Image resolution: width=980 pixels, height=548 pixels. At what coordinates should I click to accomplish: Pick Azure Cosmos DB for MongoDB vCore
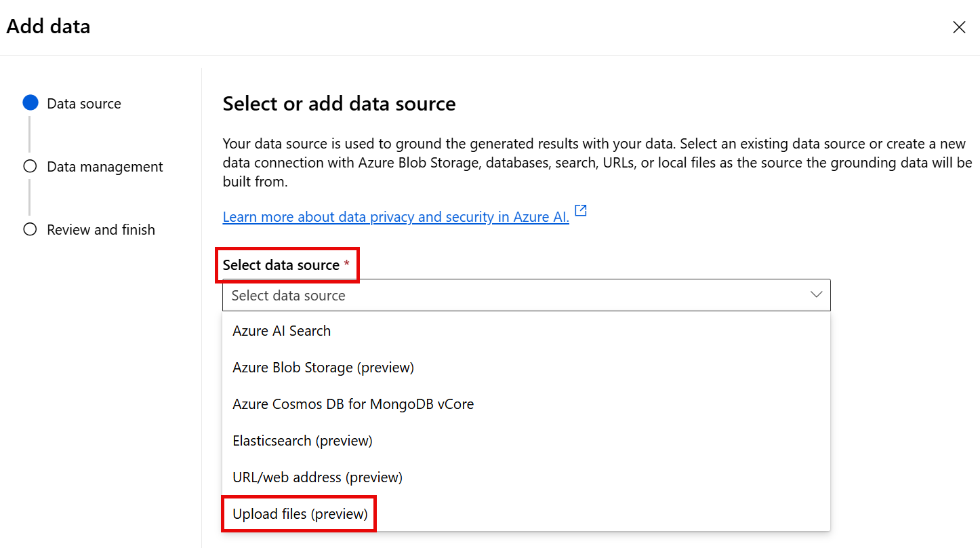coord(526,404)
